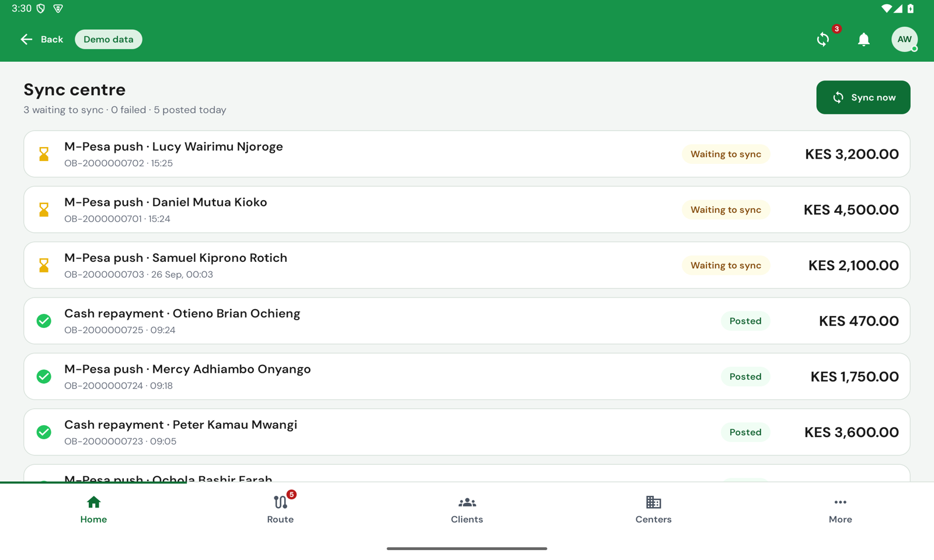Image resolution: width=934 pixels, height=560 pixels.
Task: Click reference OB-2000000703 · 26 Sep, 00:03
Action: pos(138,274)
